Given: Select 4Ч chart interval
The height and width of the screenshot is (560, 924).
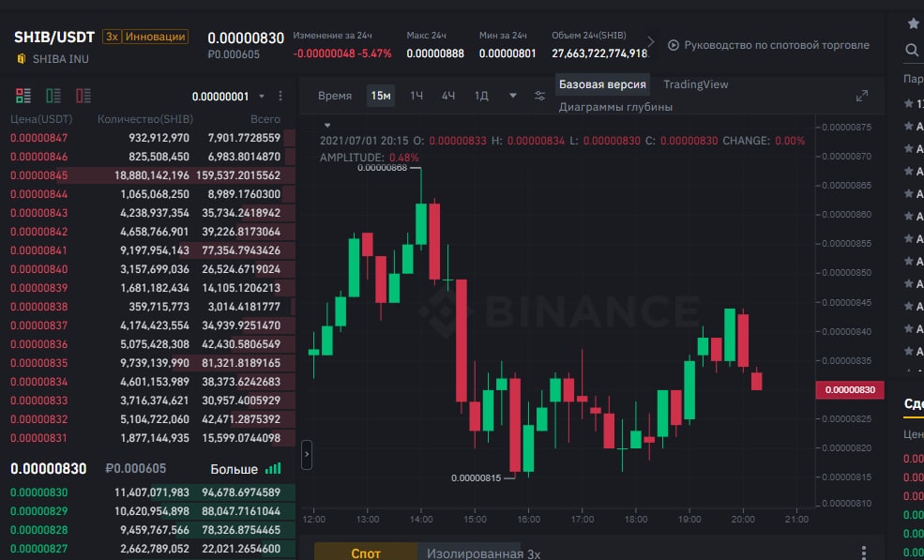Looking at the screenshot, I should pyautogui.click(x=448, y=96).
